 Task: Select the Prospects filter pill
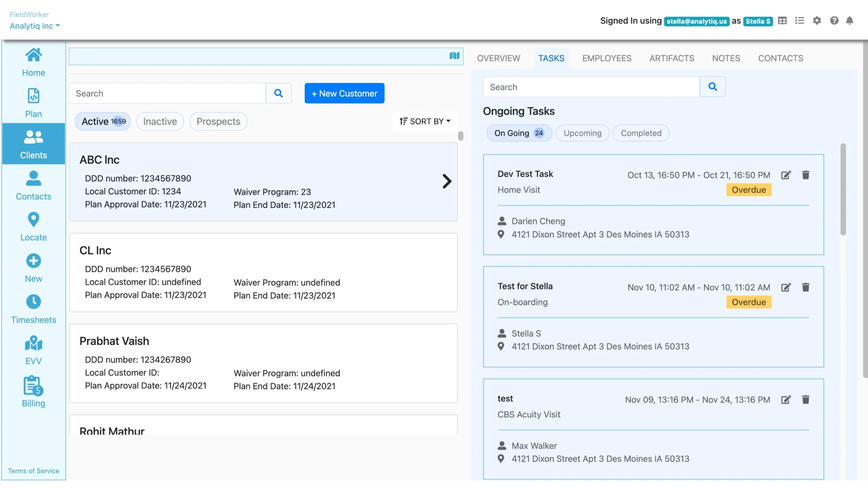(218, 121)
